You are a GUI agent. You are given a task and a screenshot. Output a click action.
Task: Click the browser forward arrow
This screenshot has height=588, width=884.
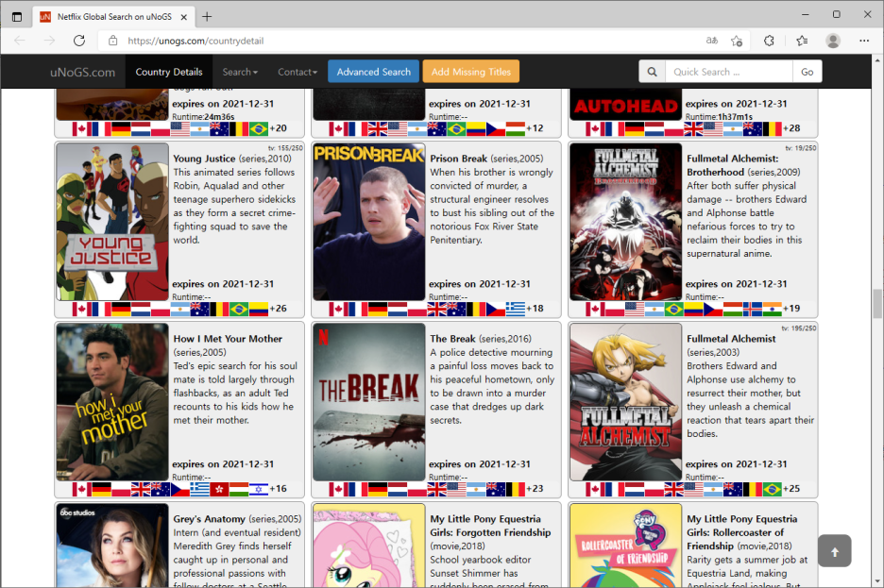[50, 41]
